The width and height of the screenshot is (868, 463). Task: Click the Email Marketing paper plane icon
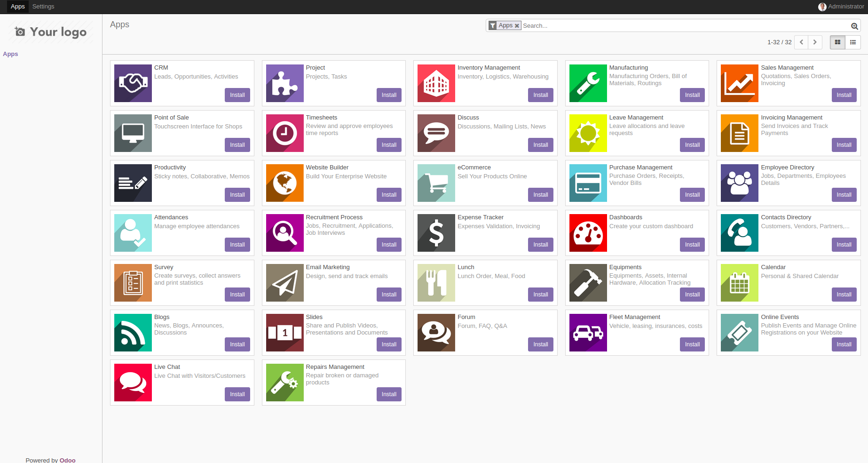[x=285, y=283]
